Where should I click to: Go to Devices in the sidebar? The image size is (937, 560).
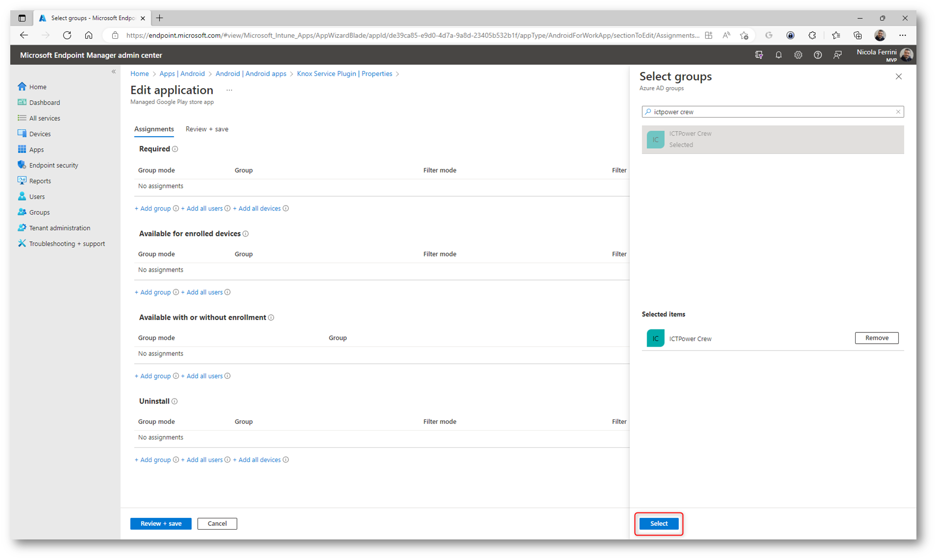click(40, 134)
